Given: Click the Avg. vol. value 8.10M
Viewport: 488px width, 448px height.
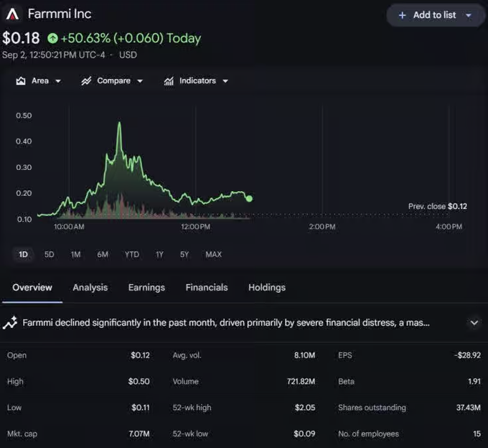Looking at the screenshot, I should coord(304,355).
